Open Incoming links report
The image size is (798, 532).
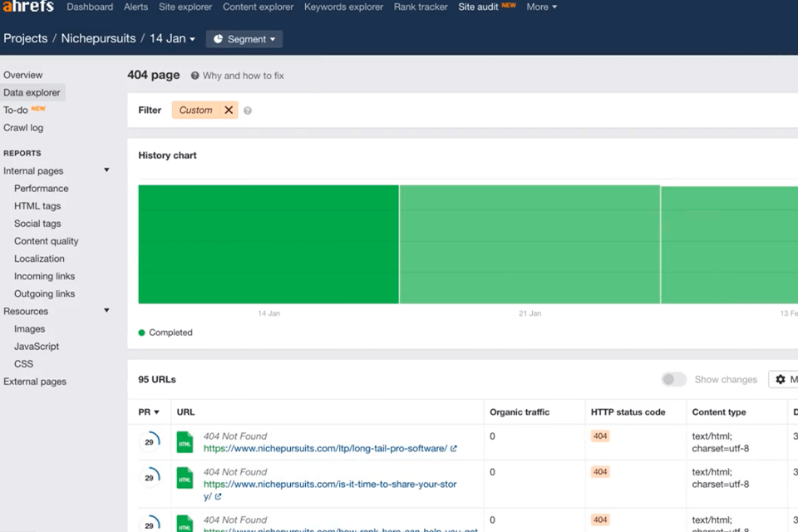click(x=44, y=277)
